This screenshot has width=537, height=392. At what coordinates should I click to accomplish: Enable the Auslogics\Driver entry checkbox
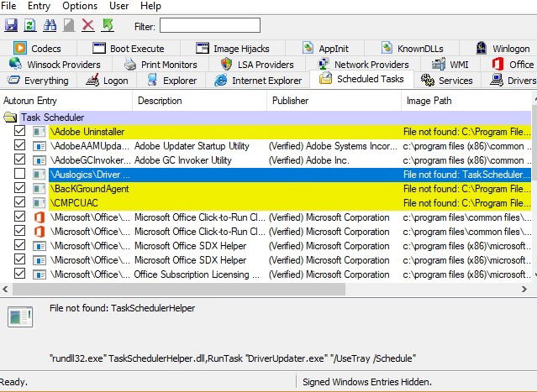point(20,174)
